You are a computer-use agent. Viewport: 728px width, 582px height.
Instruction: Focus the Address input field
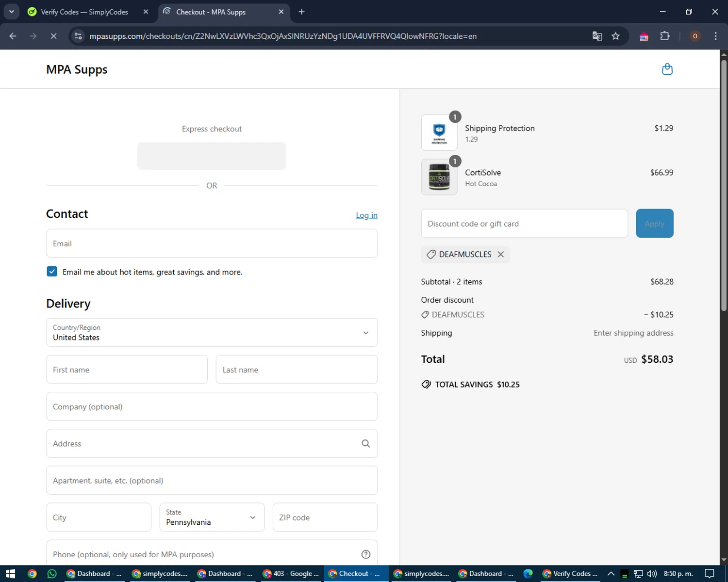click(212, 443)
